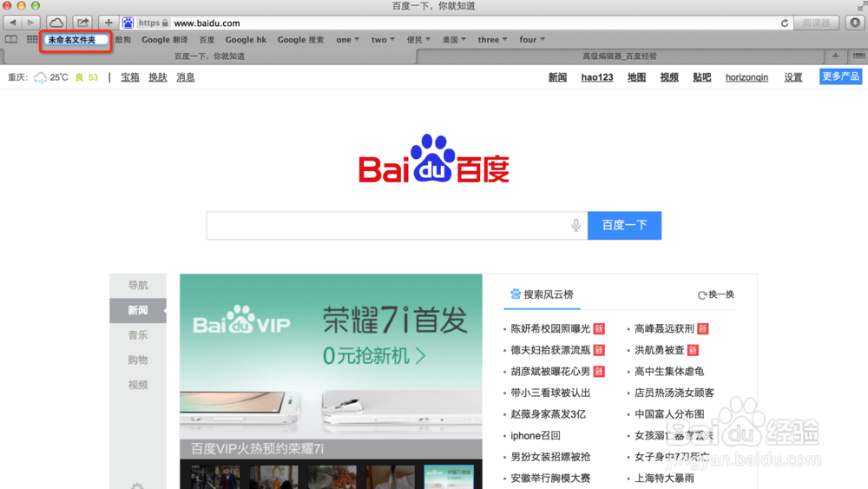Open trending item 高峰聂远获刑
This screenshot has height=489, width=868.
click(x=664, y=329)
